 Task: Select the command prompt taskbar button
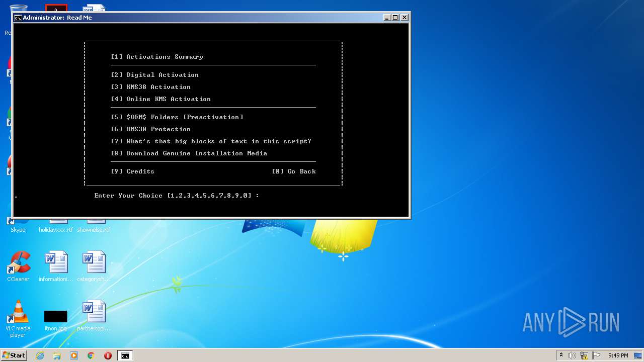pos(125,355)
